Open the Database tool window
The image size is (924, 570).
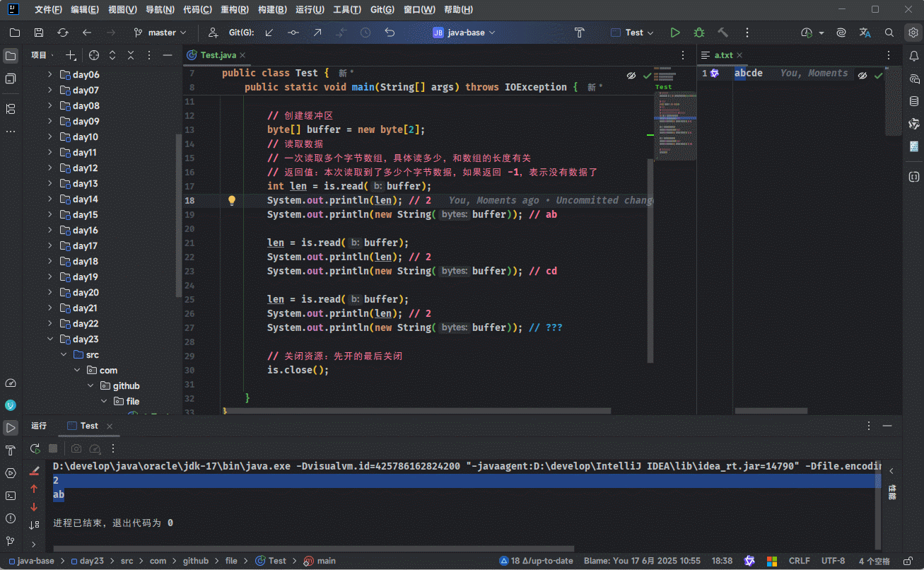click(x=913, y=101)
